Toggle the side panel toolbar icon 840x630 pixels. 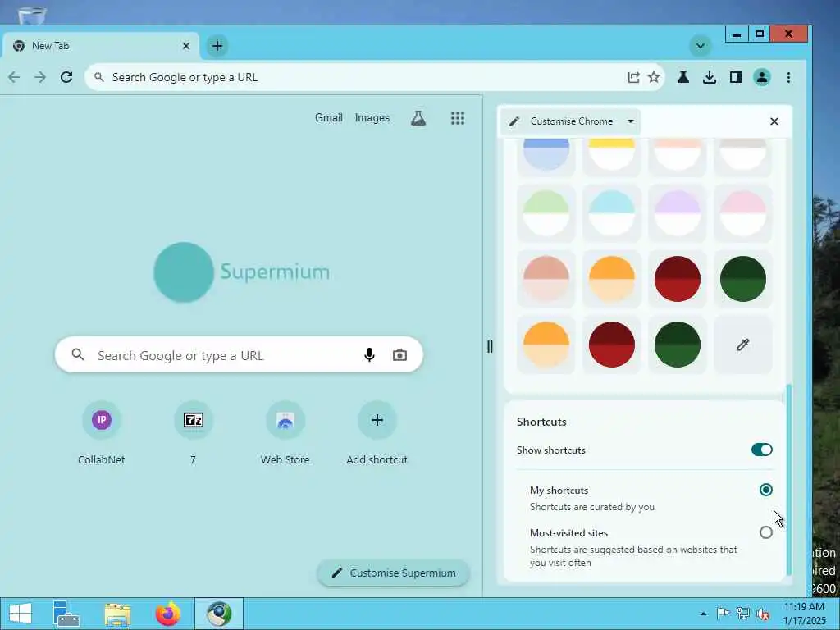736,77
